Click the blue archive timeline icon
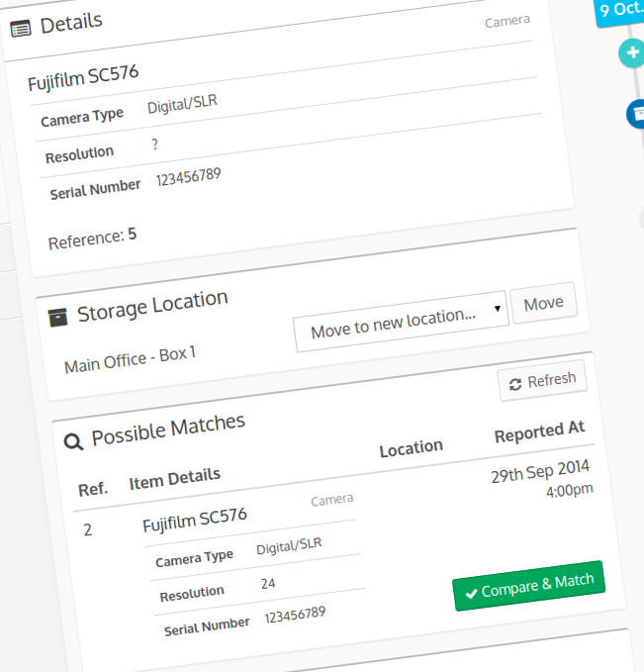This screenshot has width=644, height=672. [x=636, y=114]
